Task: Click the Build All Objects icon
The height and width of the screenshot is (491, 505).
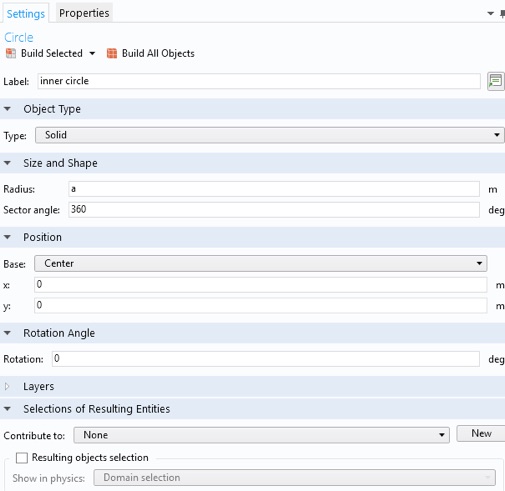Action: point(112,53)
